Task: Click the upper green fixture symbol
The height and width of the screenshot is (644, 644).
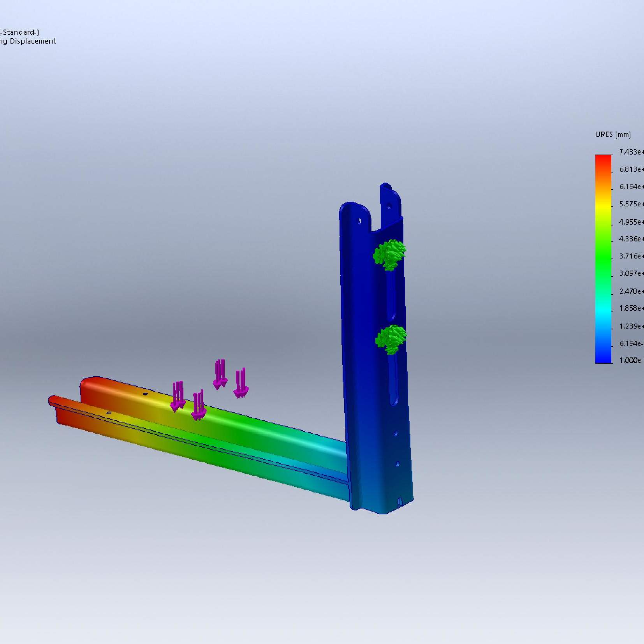Action: click(389, 255)
